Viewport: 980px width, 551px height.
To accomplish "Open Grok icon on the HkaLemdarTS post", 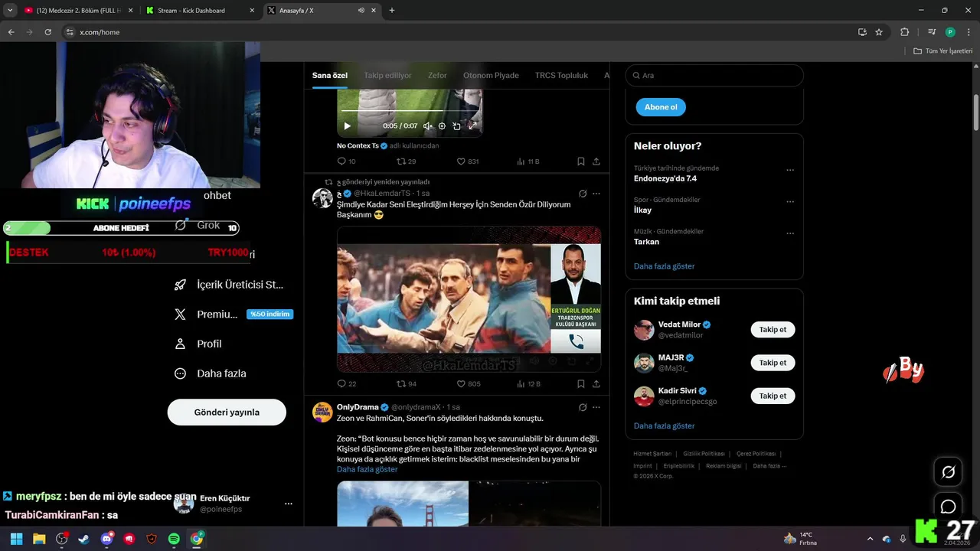I will tap(583, 194).
